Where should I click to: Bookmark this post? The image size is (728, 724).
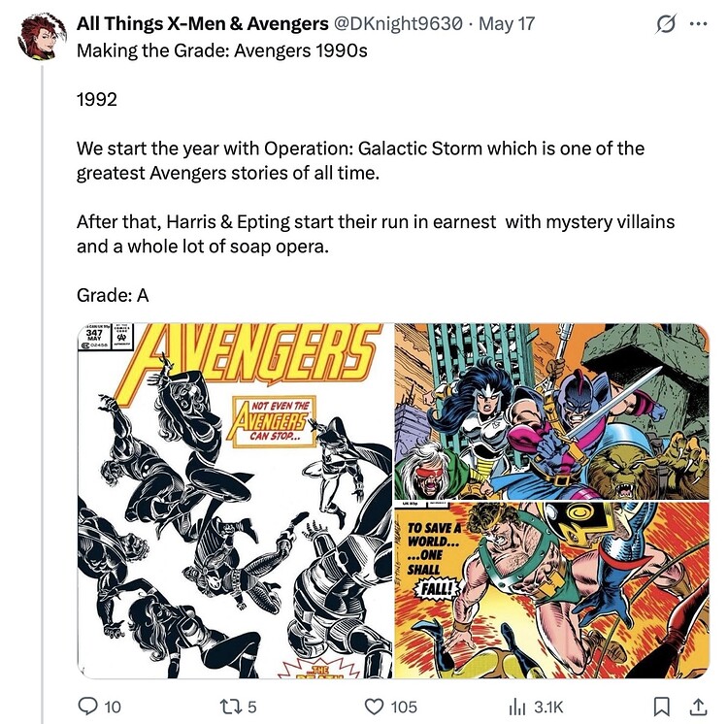point(661,707)
